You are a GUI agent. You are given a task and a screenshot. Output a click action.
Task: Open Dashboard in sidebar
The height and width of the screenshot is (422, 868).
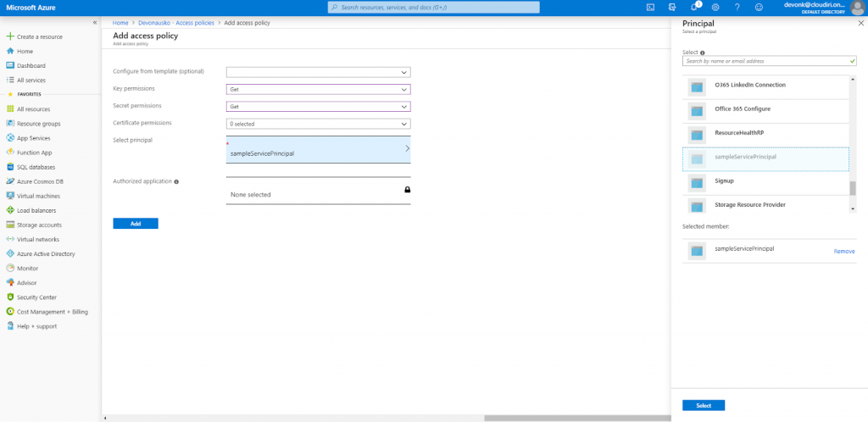[x=31, y=65]
